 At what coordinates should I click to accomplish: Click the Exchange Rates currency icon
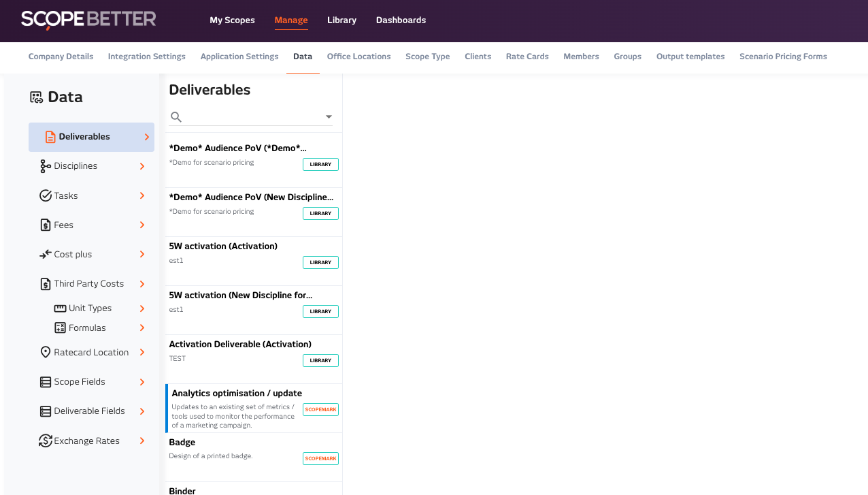pos(46,441)
